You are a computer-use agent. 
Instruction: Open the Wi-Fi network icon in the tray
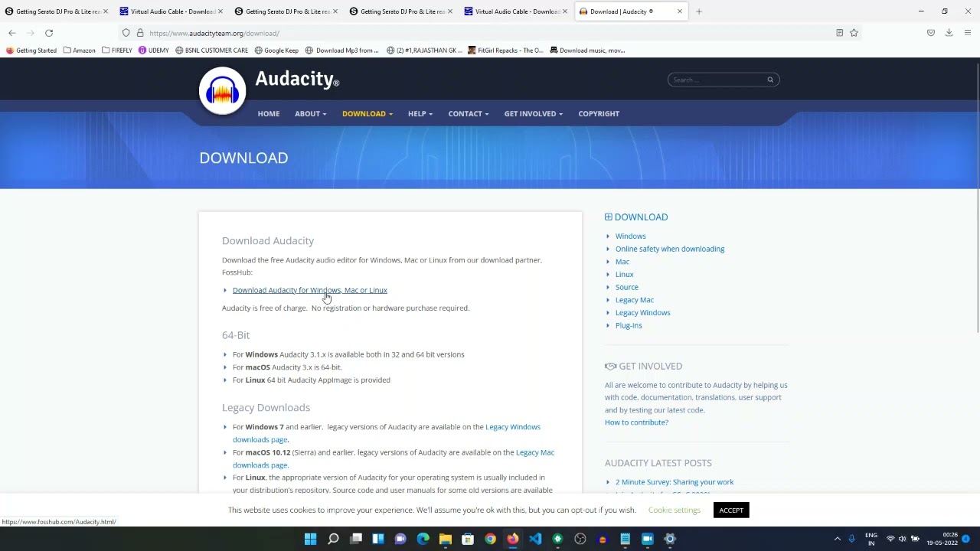tap(890, 539)
